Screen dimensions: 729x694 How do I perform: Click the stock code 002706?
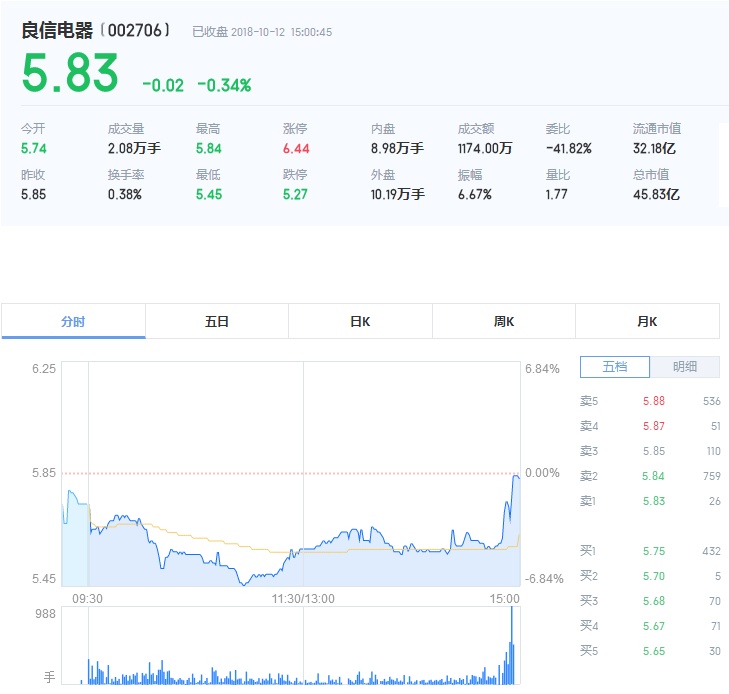(135, 32)
